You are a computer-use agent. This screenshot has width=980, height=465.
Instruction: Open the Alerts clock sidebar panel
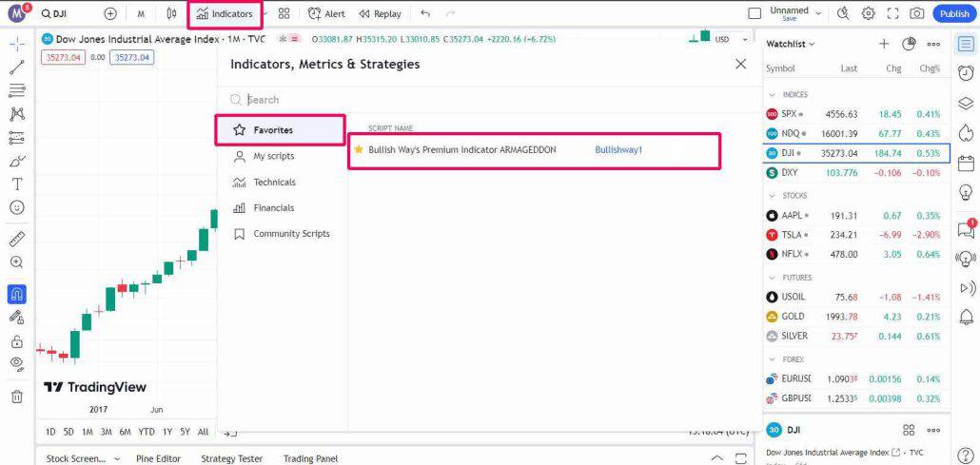click(966, 72)
